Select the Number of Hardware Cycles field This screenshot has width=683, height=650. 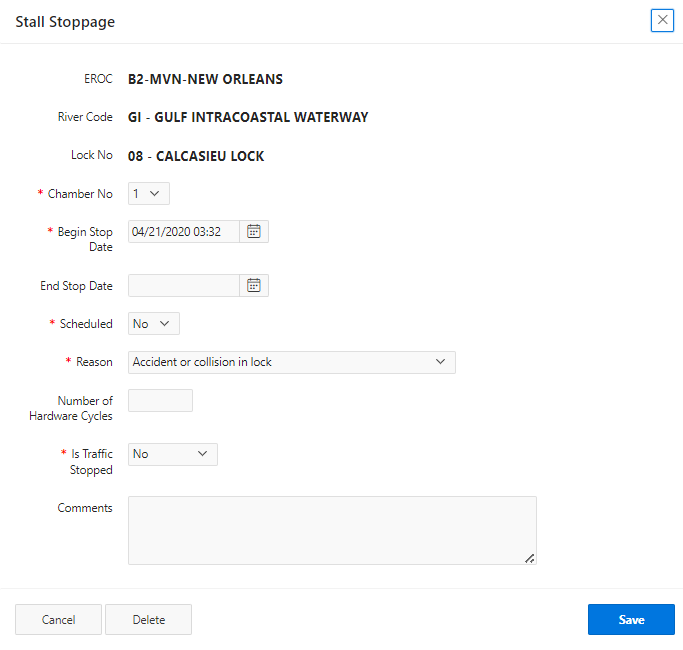pos(160,401)
